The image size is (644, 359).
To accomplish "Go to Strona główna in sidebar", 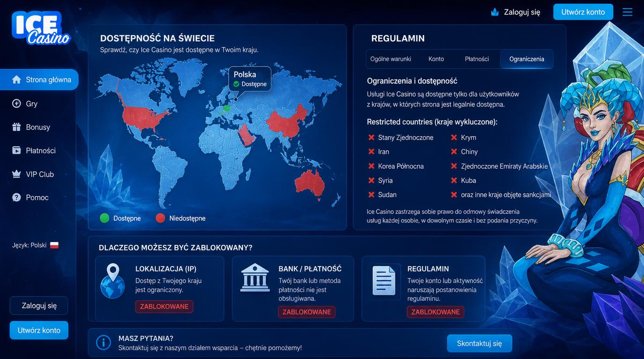I will tap(39, 79).
